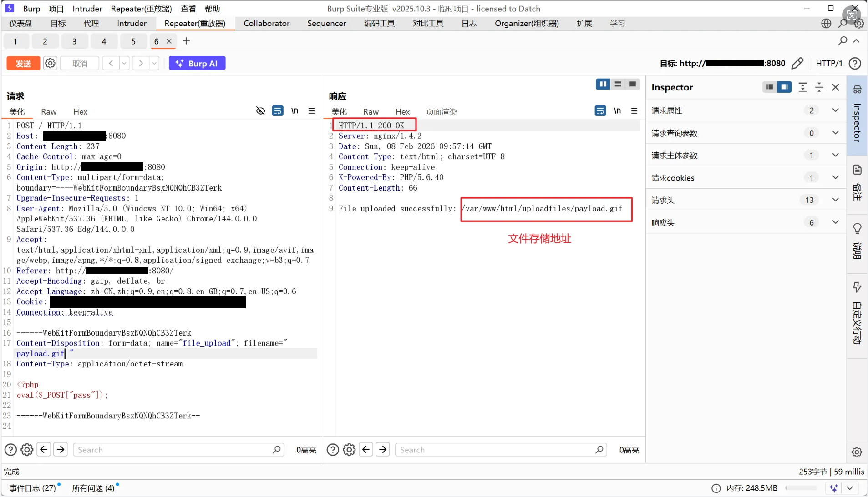Screen dimensions: 868x497
Task: Open Organizer(组织器) tab
Action: tap(527, 23)
